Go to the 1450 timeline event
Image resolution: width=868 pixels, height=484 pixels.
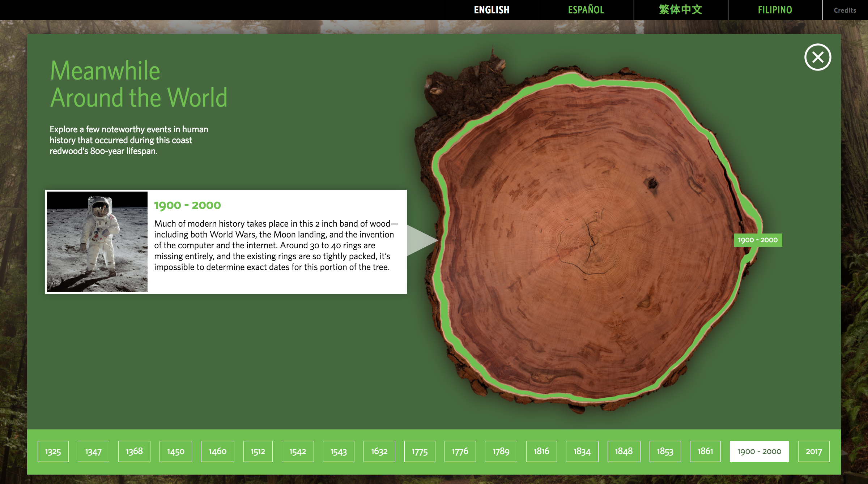pyautogui.click(x=175, y=451)
